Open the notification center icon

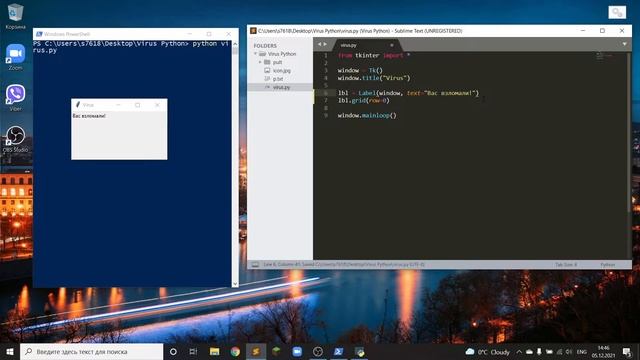627,352
